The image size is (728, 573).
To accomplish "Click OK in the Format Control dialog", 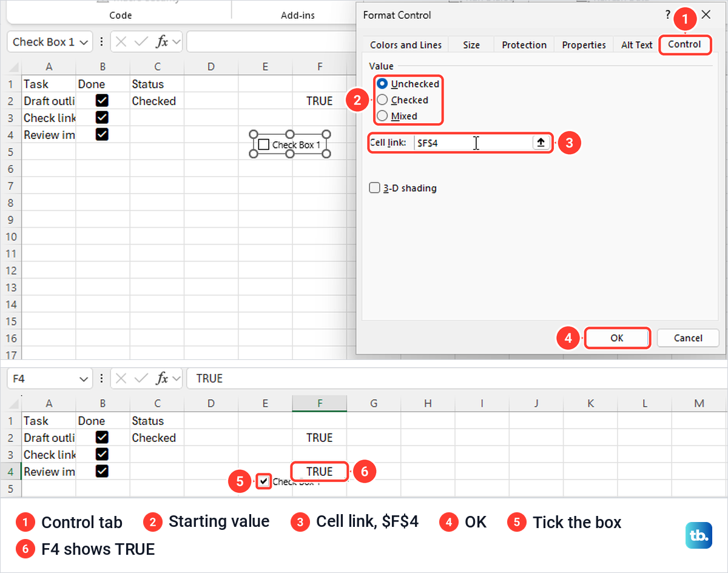I will (x=617, y=338).
